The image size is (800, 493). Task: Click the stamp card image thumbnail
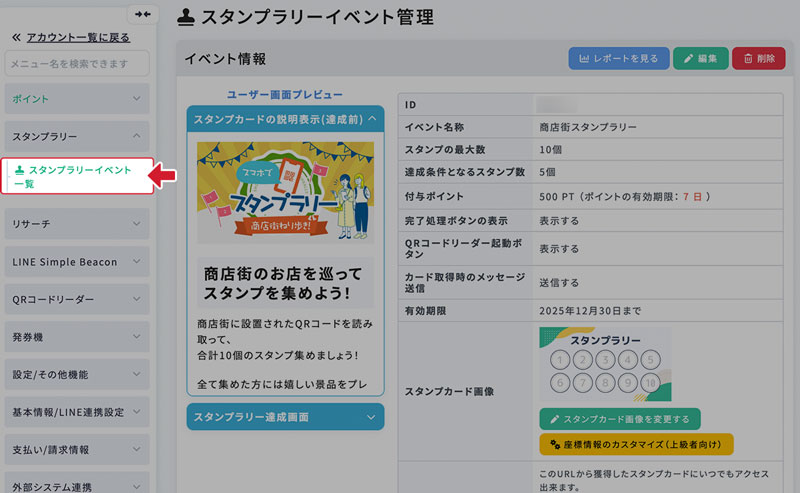click(605, 365)
